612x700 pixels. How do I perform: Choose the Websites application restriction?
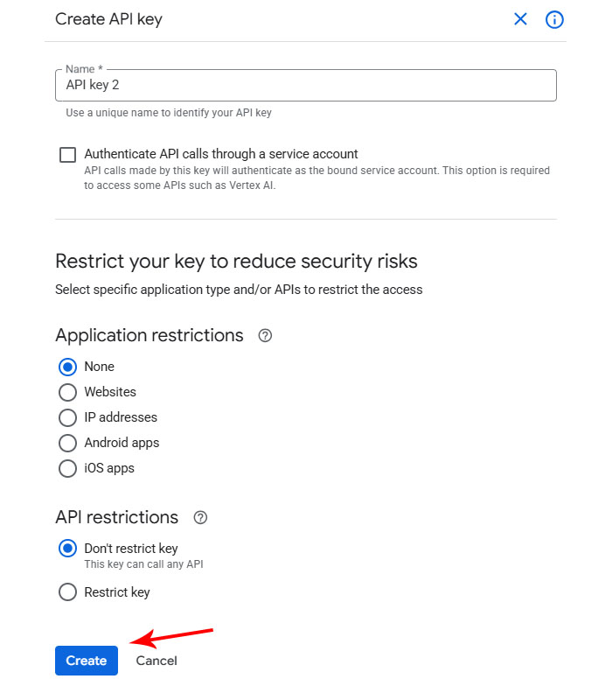point(67,392)
